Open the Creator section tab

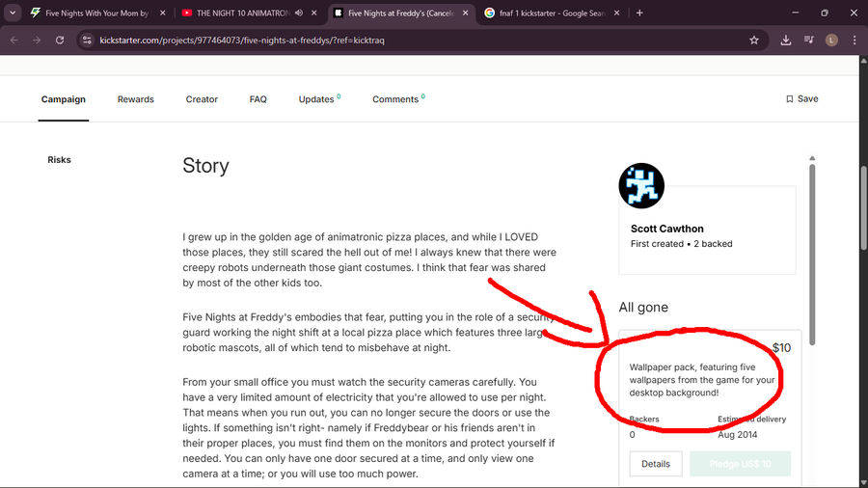[x=202, y=99]
